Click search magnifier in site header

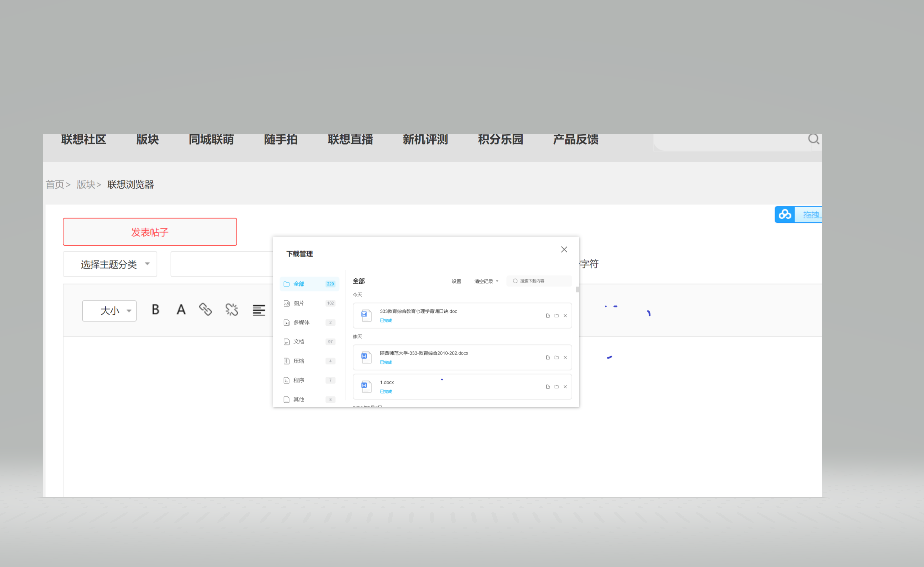pos(814,139)
